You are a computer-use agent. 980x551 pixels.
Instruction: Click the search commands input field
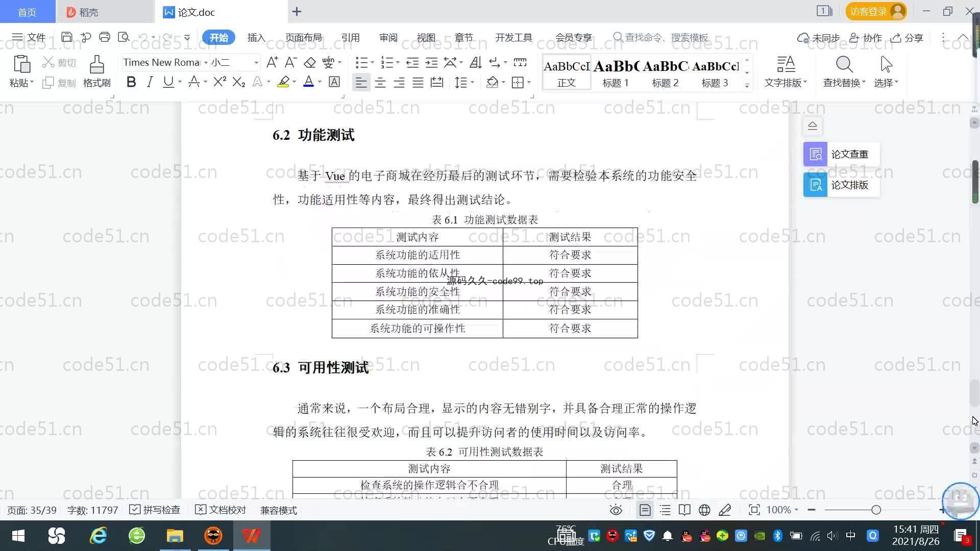coord(661,37)
